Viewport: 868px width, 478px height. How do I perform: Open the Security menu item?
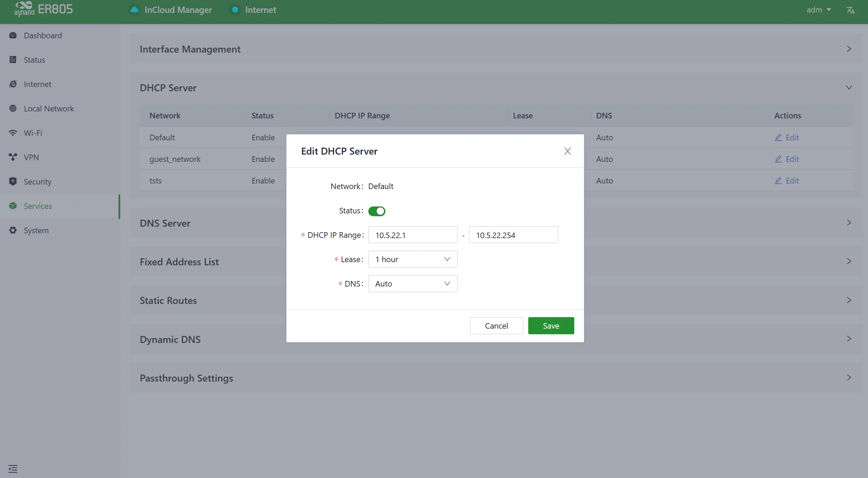pos(60,182)
